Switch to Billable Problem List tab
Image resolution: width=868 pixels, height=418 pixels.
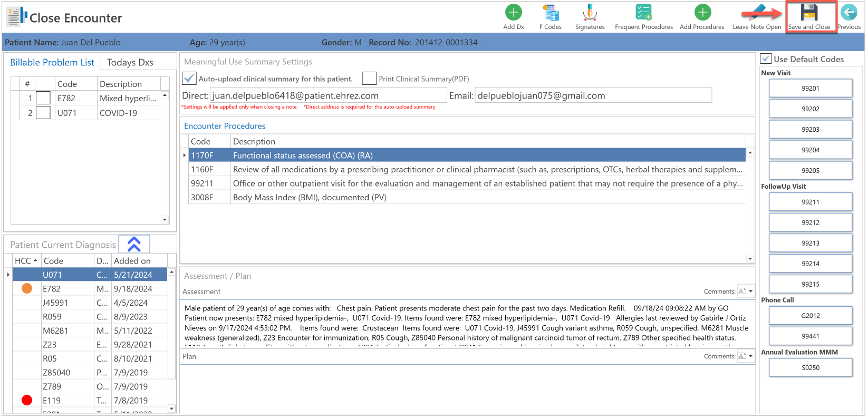click(x=52, y=62)
